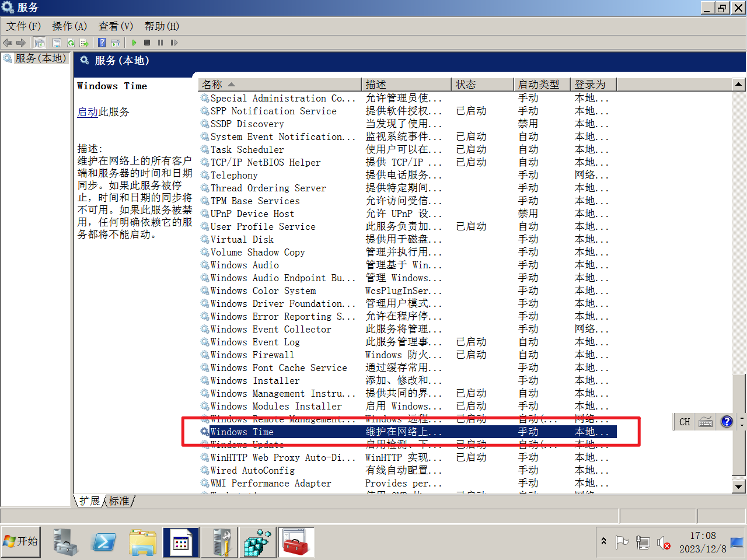Open the red toolbox icon on taskbar

coord(296,542)
